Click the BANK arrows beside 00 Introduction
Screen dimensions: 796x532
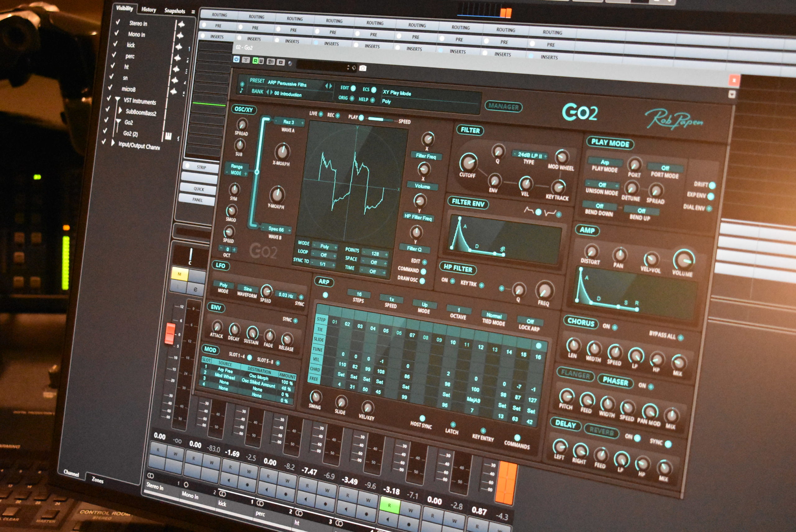[269, 92]
